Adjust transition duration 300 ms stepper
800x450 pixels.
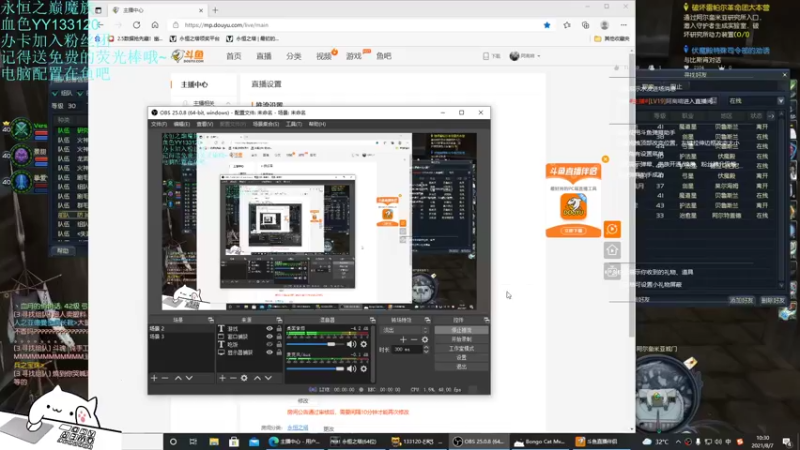pyautogui.click(x=426, y=349)
